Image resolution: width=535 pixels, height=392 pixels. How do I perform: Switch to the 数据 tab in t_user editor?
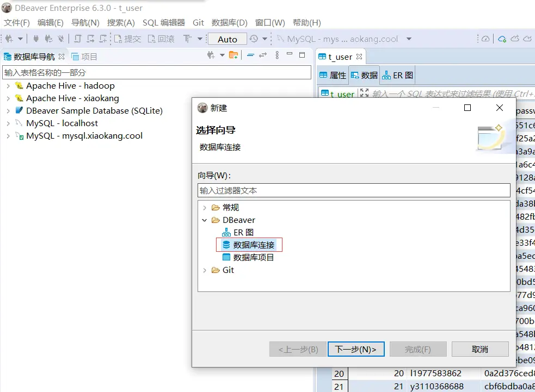pyautogui.click(x=364, y=75)
